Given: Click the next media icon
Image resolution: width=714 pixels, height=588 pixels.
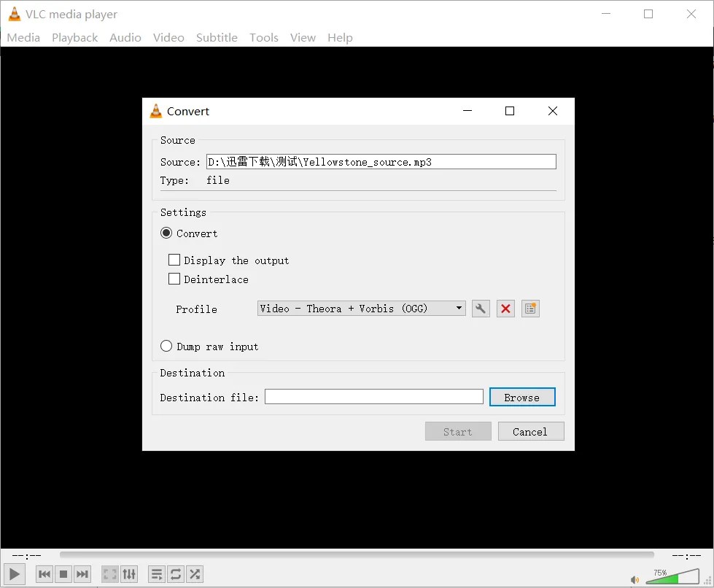Looking at the screenshot, I should click(x=82, y=574).
